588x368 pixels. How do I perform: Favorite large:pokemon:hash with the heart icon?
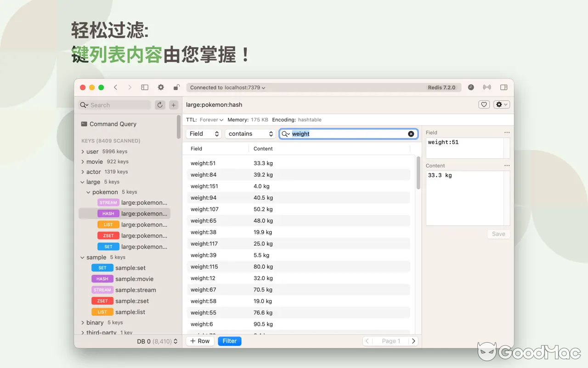(x=484, y=104)
